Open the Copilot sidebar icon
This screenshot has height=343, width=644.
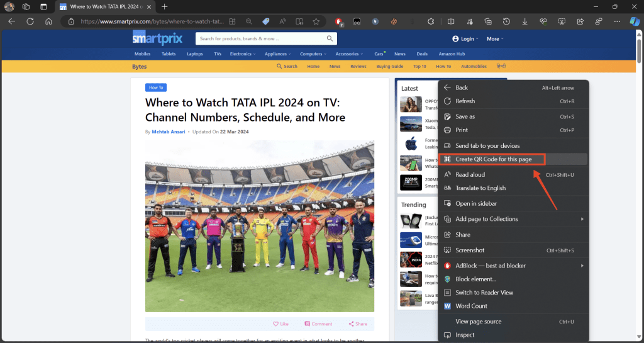point(635,21)
